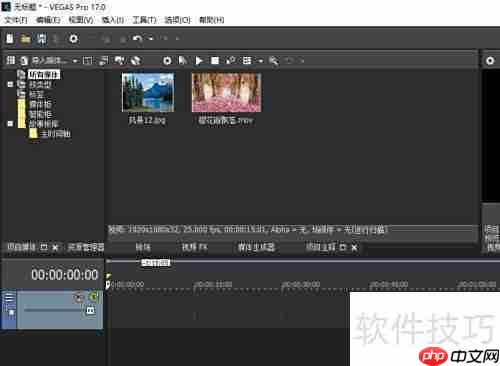The width and height of the screenshot is (500, 366).
Task: Click the dimmed redo icon in toolbar
Action: point(165,39)
